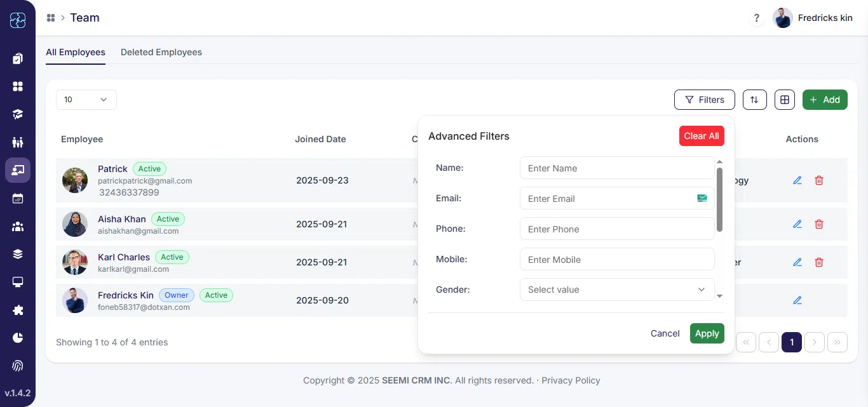Click the sort order arrows button
This screenshot has width=868, height=407.
[754, 100]
